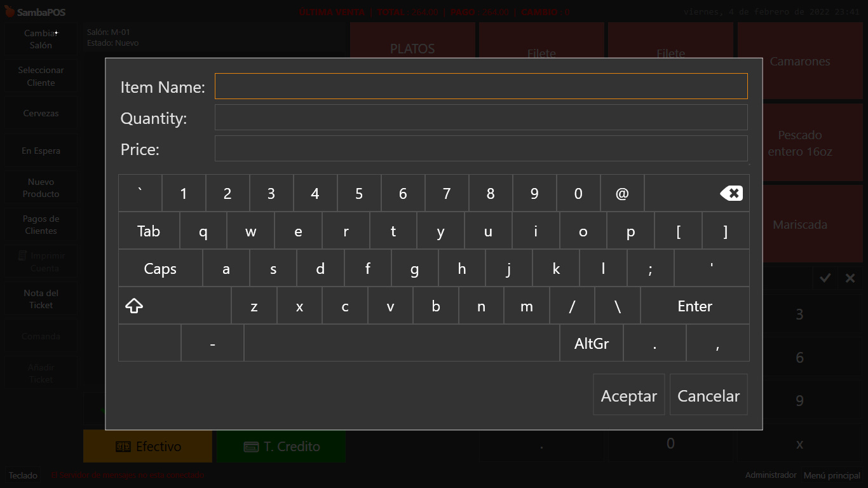Choose the T. Credito payment button
Screen dimensions: 868x488
point(281,447)
